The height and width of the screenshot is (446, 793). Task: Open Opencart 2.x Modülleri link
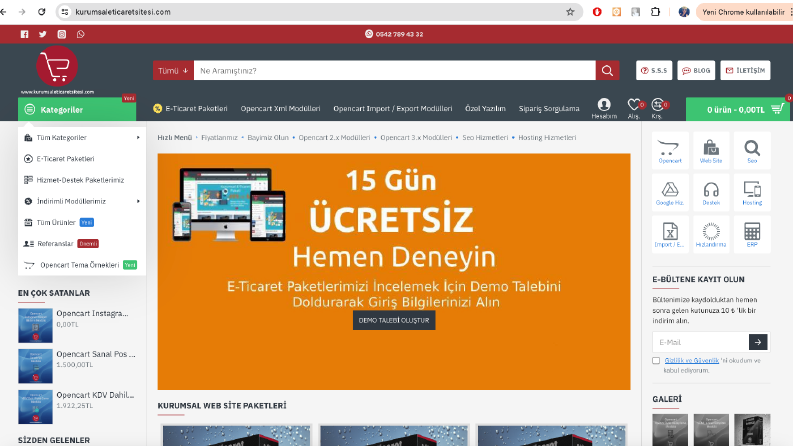click(x=334, y=138)
